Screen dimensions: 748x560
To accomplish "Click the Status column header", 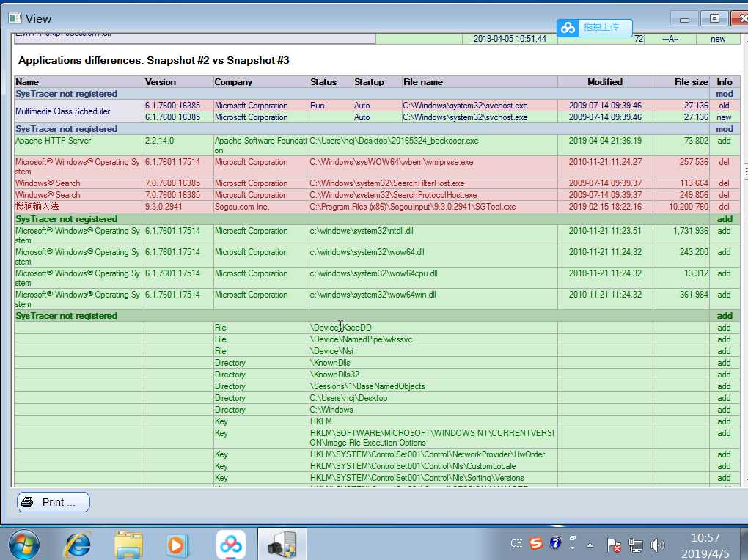I will (331, 82).
